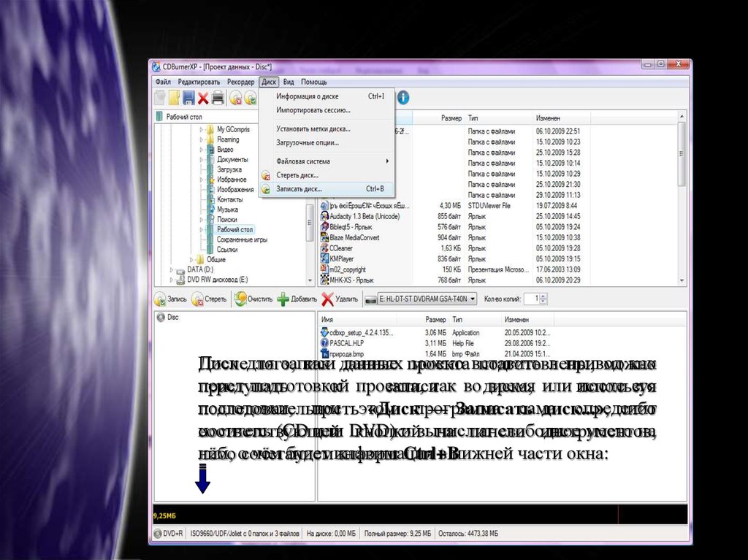The width and height of the screenshot is (748, 560).
Task: Select the Print icon
Action: tap(216, 97)
